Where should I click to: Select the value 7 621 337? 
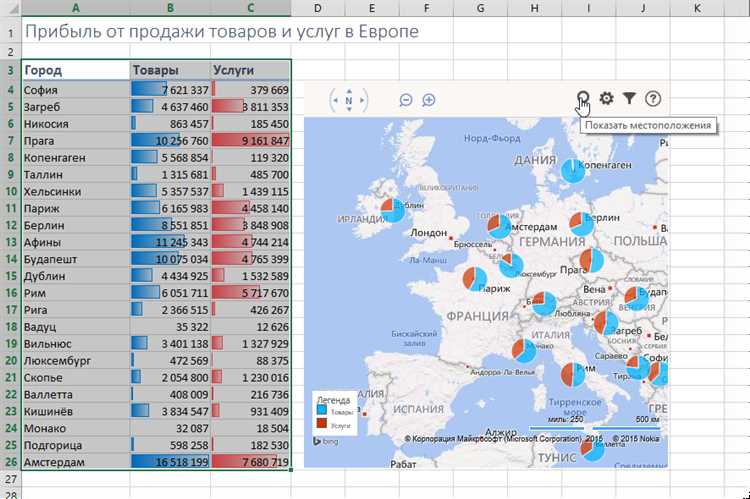170,90
